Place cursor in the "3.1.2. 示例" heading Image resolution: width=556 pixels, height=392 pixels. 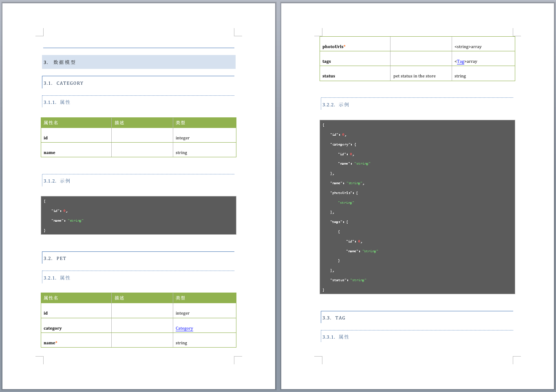(x=57, y=181)
